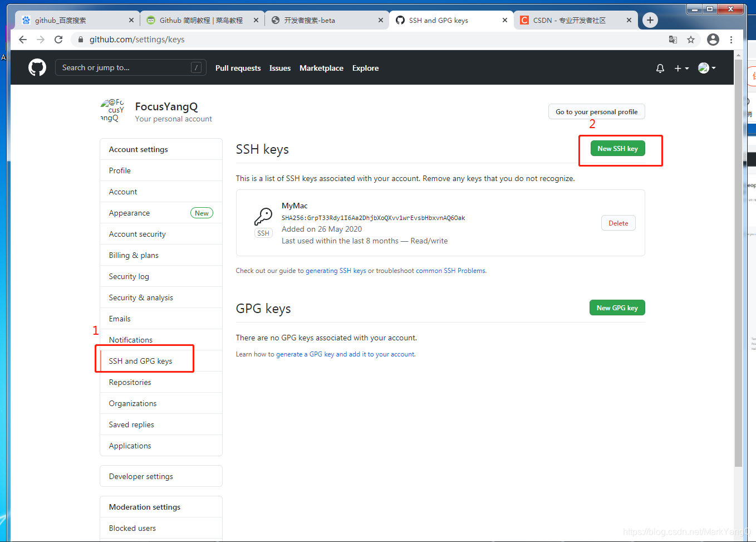The width and height of the screenshot is (756, 542).
Task: Click the SHA256 key fingerprint text
Action: [x=373, y=218]
